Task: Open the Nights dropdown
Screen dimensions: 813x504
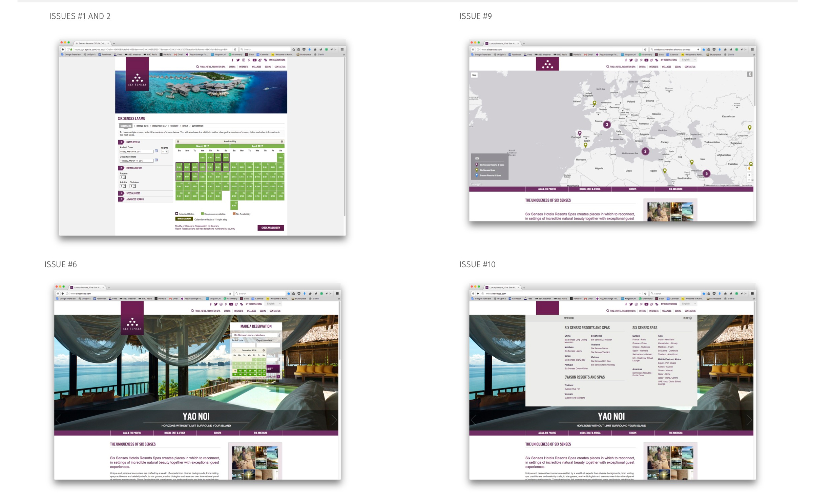Action: (165, 152)
